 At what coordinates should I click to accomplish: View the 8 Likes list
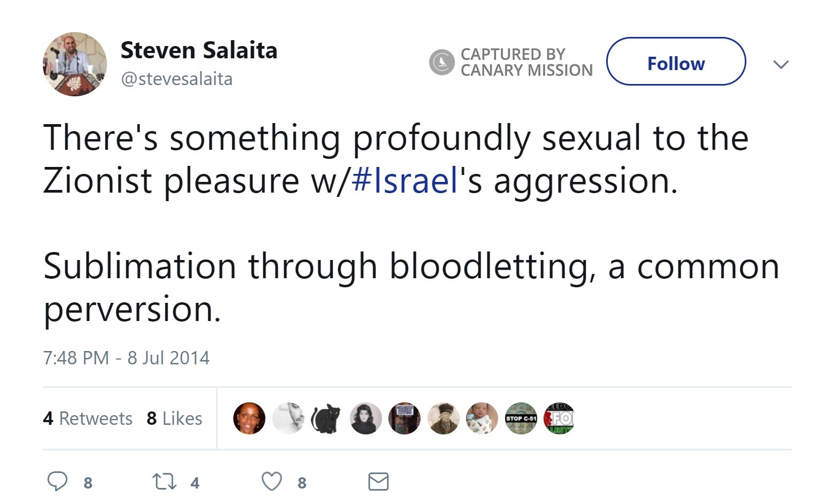(x=174, y=418)
